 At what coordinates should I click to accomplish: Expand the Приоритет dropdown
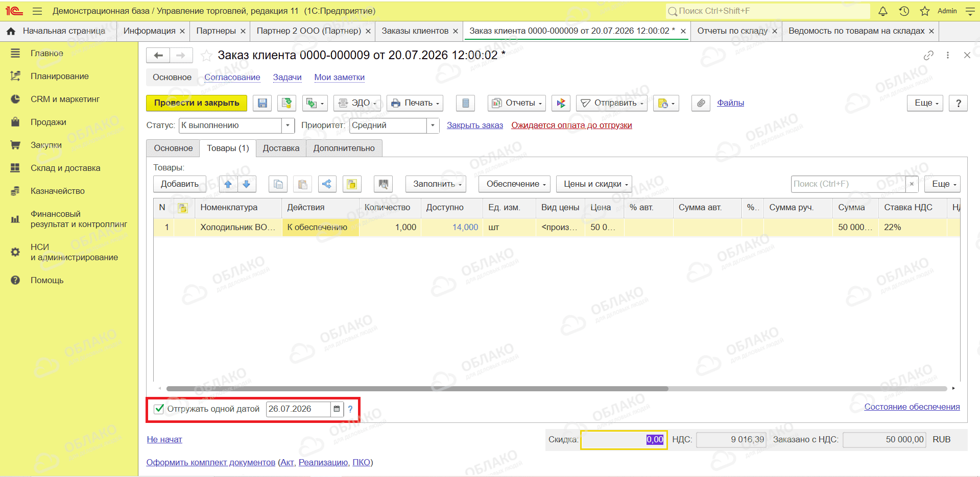pyautogui.click(x=433, y=125)
